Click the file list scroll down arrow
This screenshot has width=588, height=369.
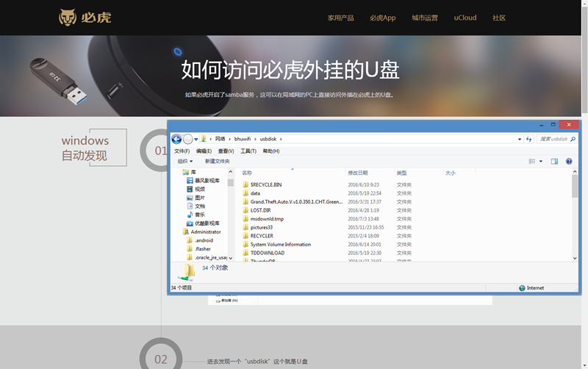(575, 258)
